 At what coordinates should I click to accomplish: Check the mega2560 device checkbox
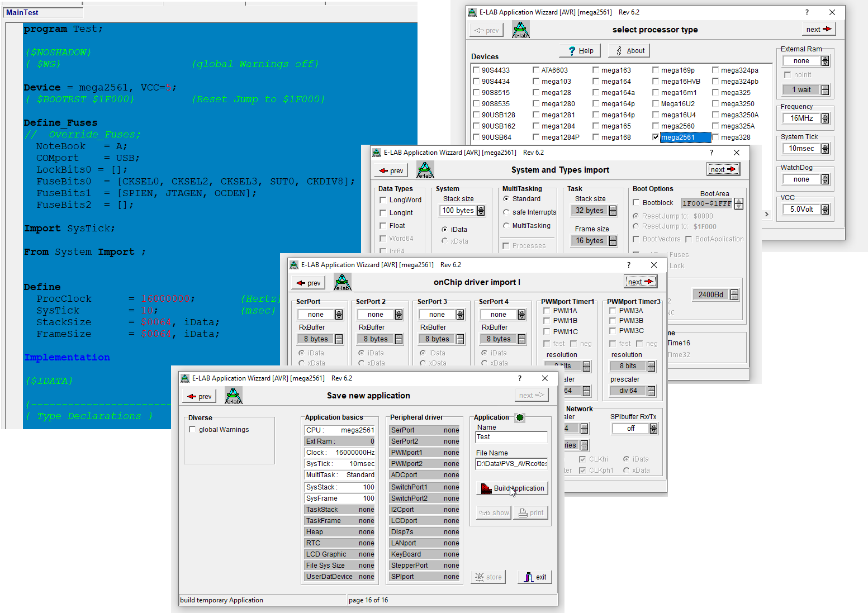click(x=656, y=126)
